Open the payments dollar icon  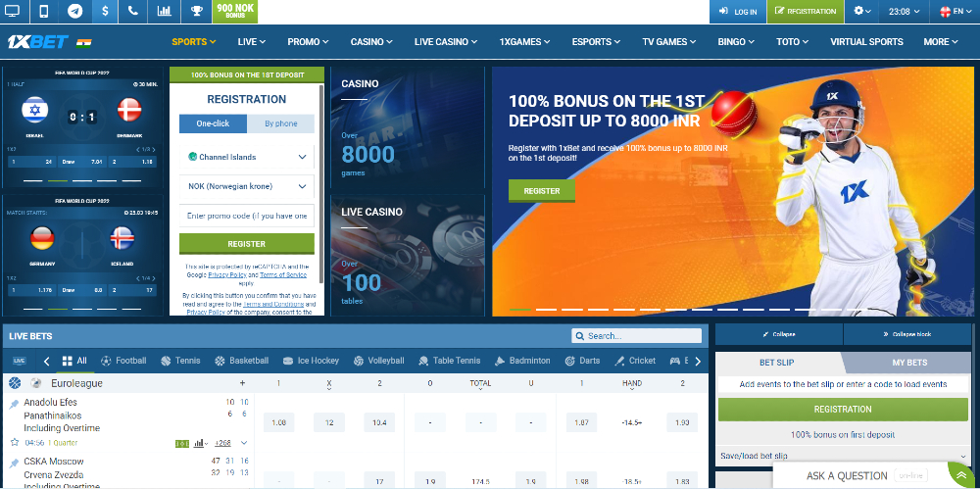click(x=105, y=11)
